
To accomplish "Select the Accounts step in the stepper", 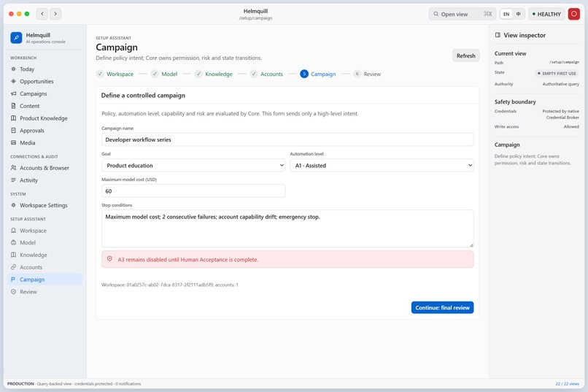I will (266, 74).
